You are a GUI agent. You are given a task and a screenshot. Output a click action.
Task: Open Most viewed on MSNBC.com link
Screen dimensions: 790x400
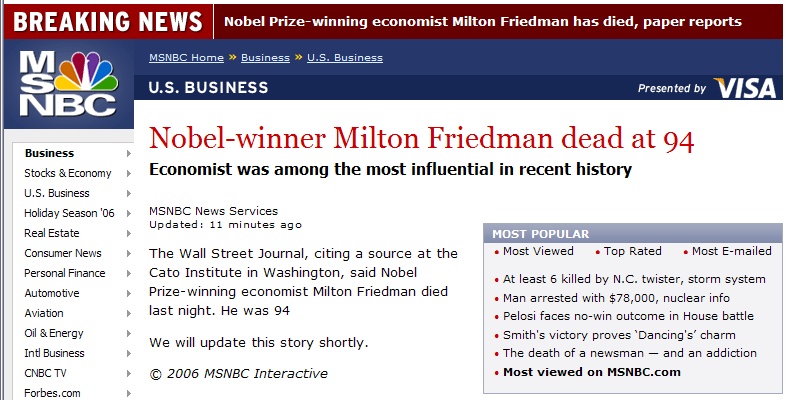point(591,372)
